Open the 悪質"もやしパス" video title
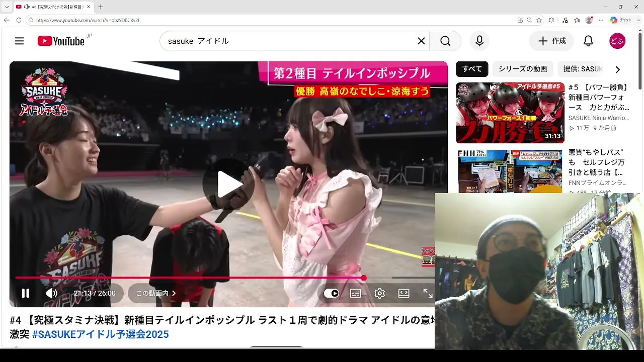644x362 pixels. click(x=598, y=162)
